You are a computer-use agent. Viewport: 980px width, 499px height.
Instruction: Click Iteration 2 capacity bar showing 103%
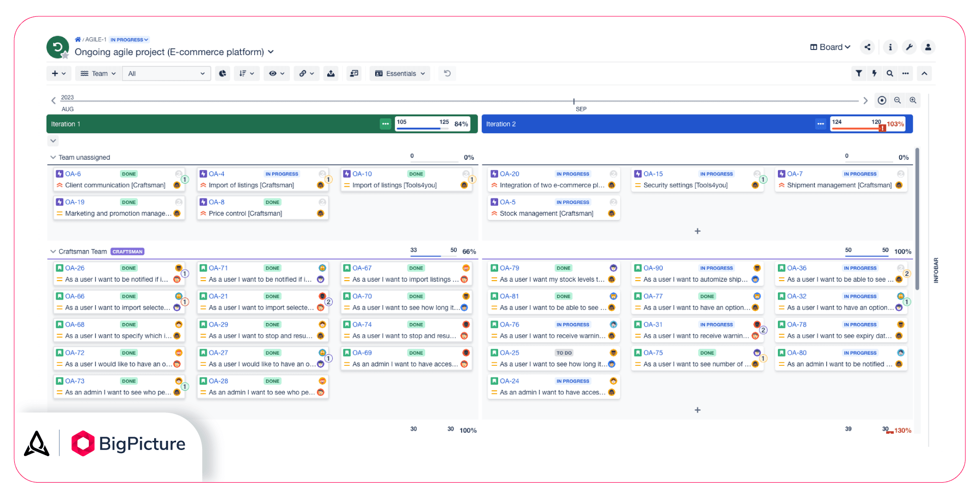coord(868,124)
